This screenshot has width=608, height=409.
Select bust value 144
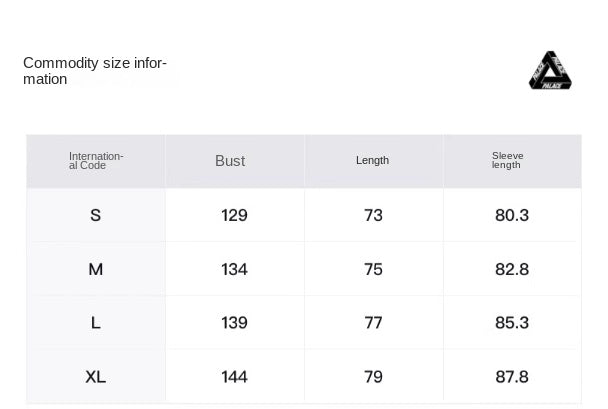(234, 377)
